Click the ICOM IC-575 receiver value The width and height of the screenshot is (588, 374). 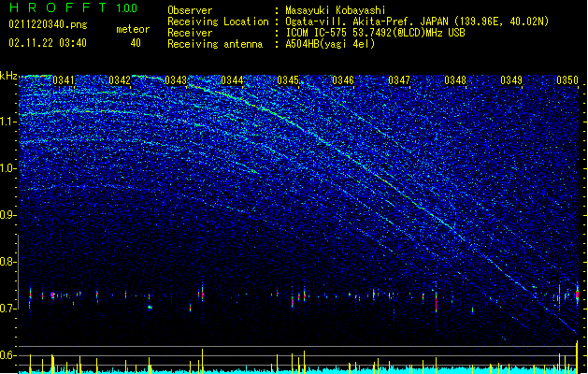tap(375, 33)
